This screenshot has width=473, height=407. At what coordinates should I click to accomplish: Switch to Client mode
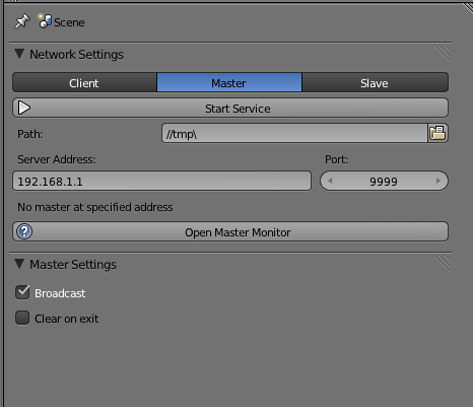click(84, 82)
